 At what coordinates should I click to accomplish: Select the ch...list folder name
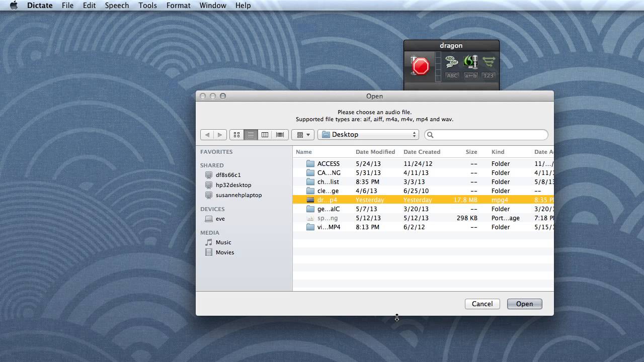pyautogui.click(x=328, y=182)
